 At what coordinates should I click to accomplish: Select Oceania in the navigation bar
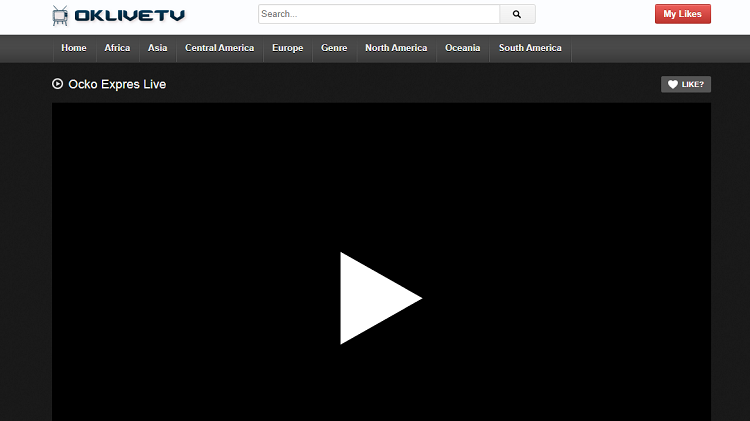point(463,48)
